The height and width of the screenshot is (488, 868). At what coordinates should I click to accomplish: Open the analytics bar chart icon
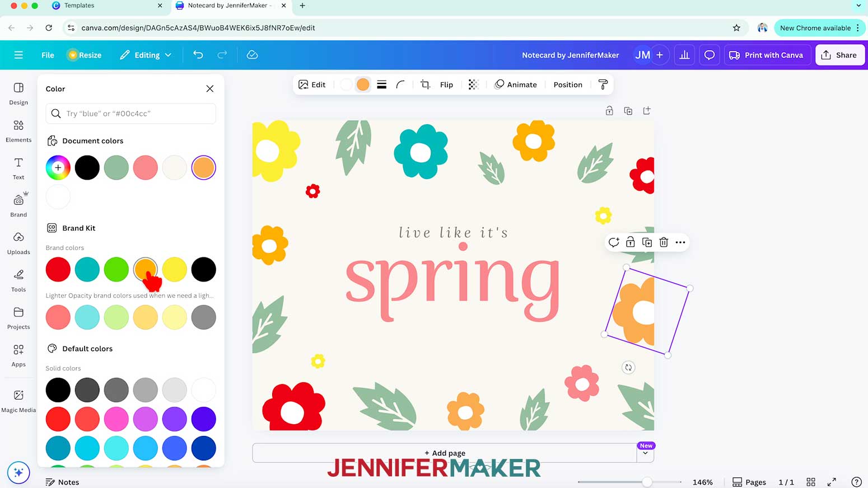point(684,55)
